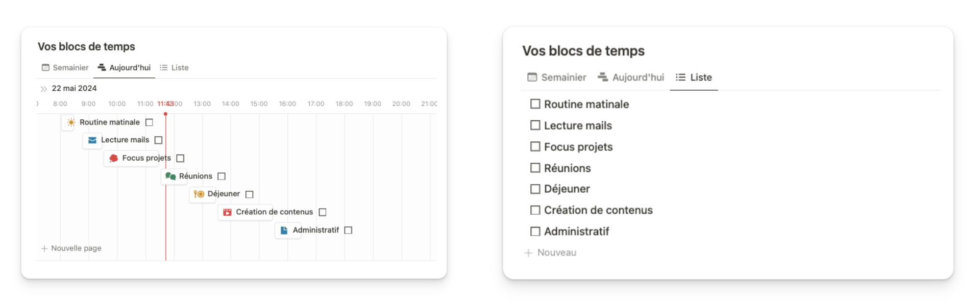Click the red icon for Focus projets

[114, 158]
